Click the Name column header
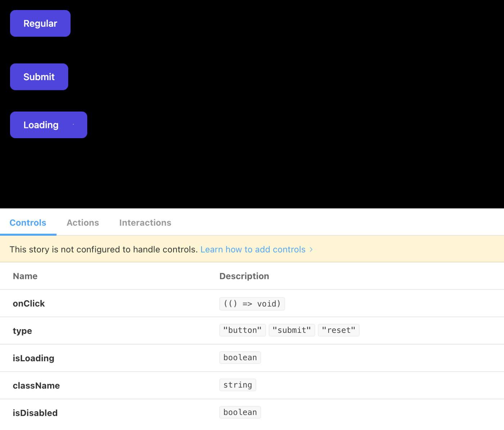Screen dimensions: 504x430 tap(25, 276)
